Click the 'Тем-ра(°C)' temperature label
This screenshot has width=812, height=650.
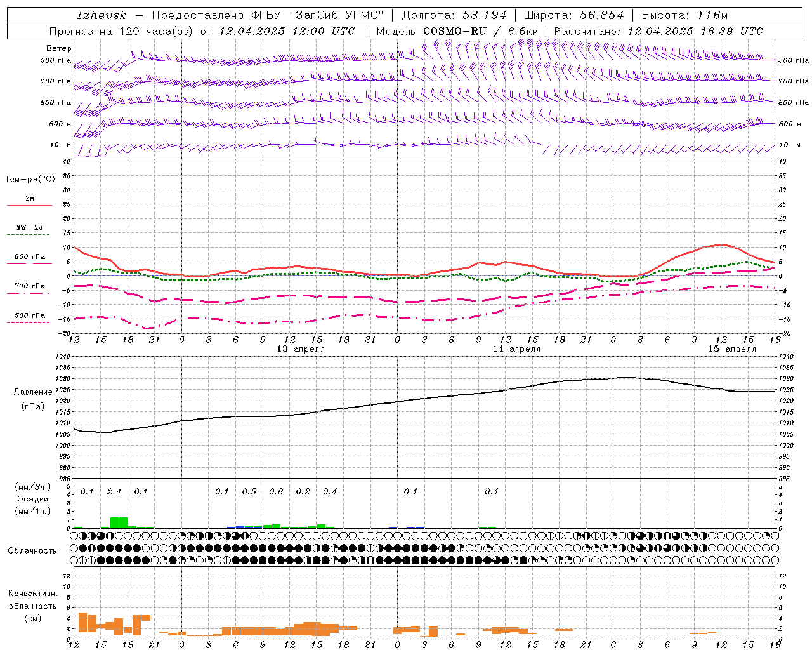pos(30,180)
